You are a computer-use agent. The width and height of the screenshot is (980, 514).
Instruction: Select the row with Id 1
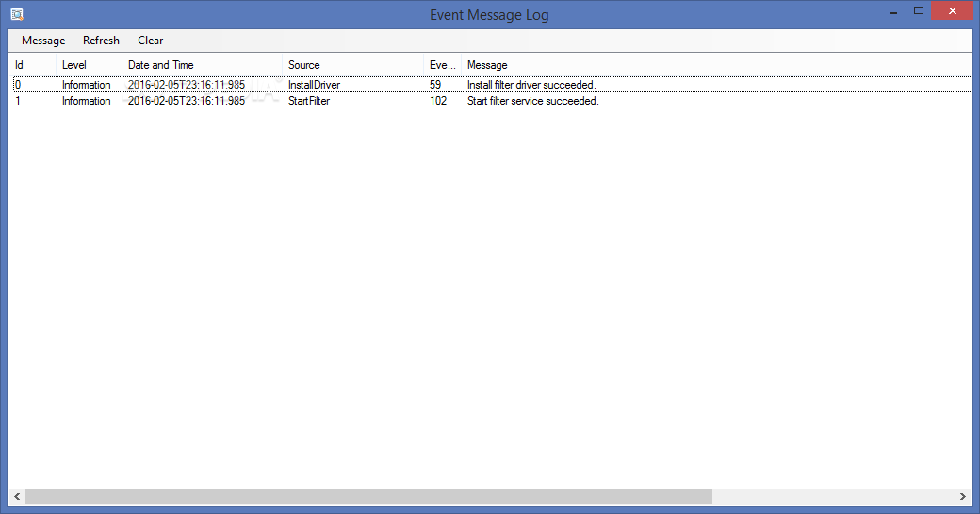492,101
